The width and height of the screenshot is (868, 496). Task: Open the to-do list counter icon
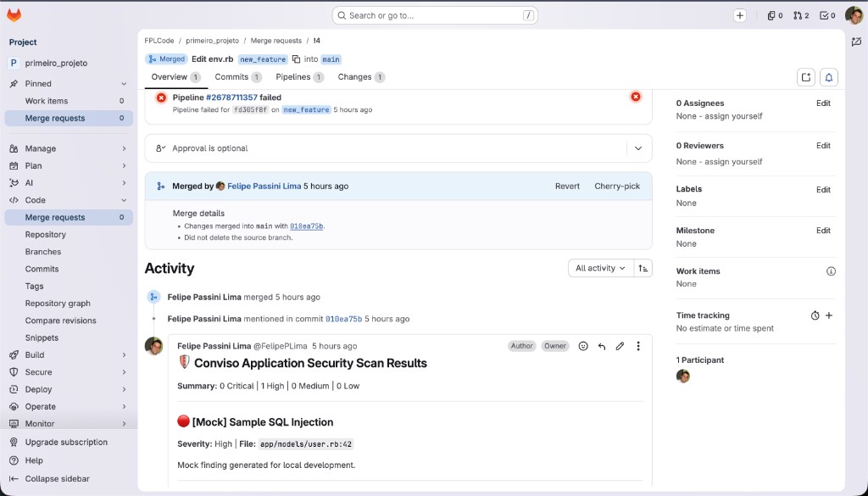tap(827, 15)
